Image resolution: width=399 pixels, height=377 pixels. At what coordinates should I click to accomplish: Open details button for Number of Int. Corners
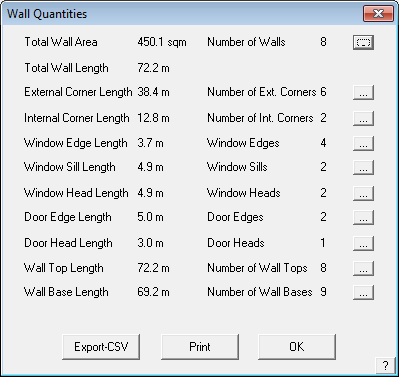click(x=363, y=118)
